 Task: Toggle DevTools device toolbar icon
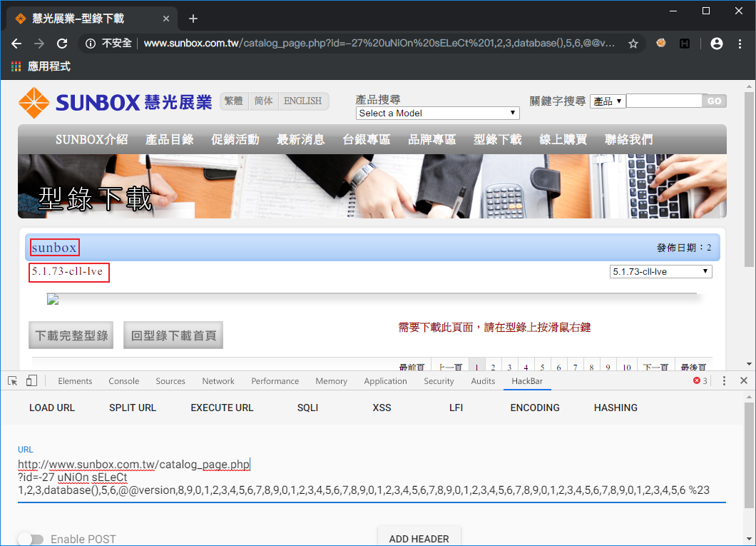(x=31, y=381)
